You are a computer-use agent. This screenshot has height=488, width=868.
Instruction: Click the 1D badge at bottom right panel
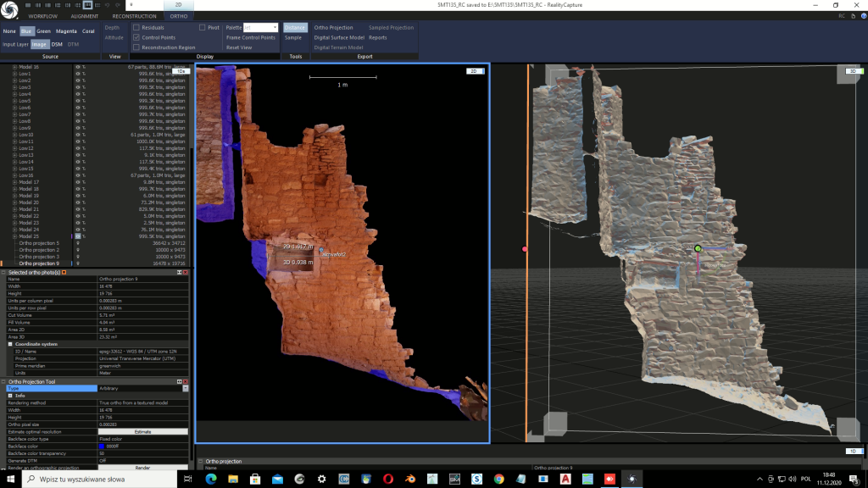click(854, 451)
